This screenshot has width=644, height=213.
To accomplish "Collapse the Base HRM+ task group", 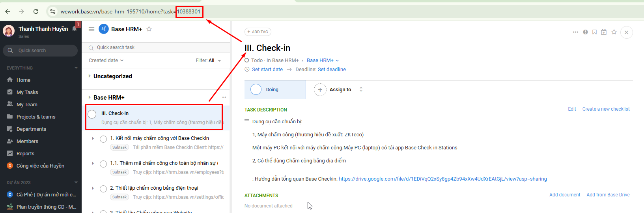I will [90, 97].
